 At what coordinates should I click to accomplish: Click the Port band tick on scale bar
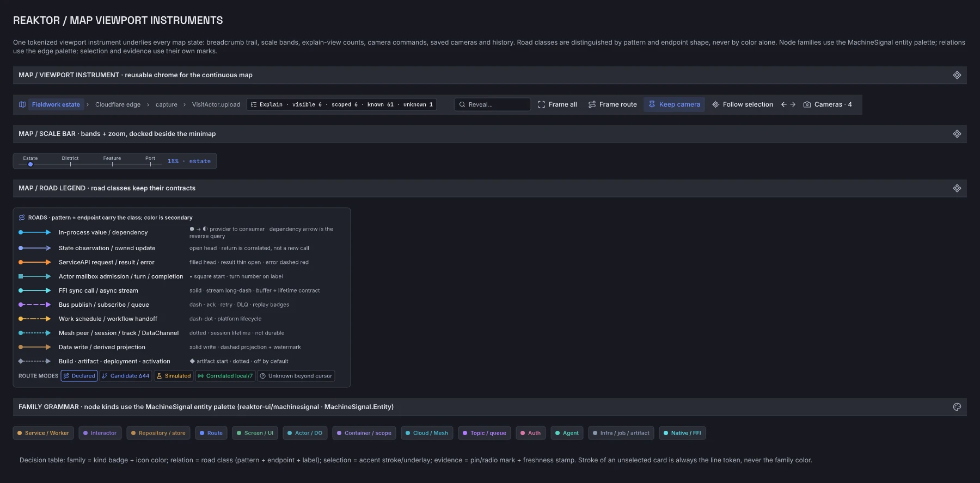point(150,164)
